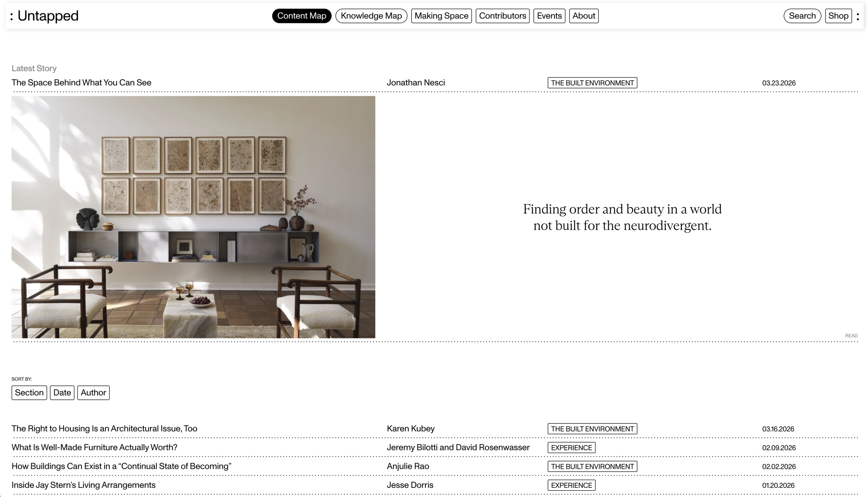Screen dimensions: 868x497
Task: Open the Right to Housing article
Action: 104,428
